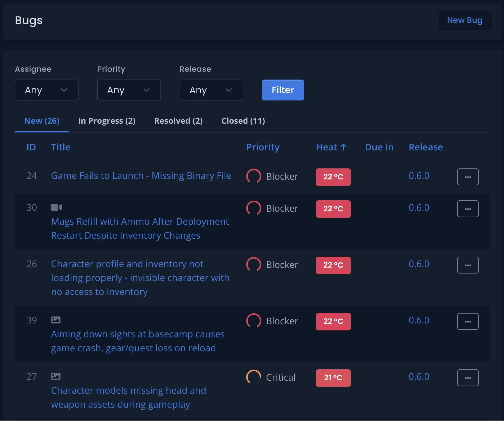
Task: Open bug 'Game Fails to Launch - Missing Binary File'
Action: pyautogui.click(x=141, y=176)
